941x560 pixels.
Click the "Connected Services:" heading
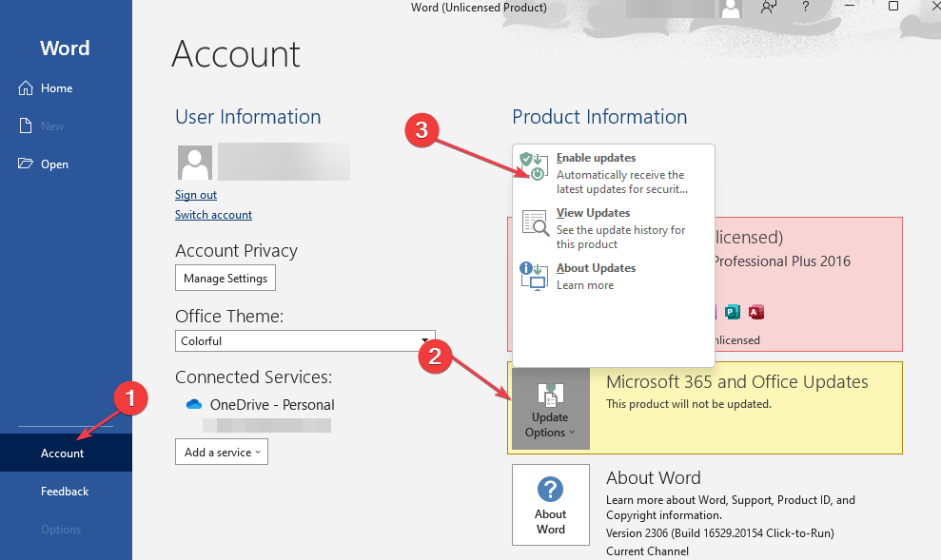point(253,377)
